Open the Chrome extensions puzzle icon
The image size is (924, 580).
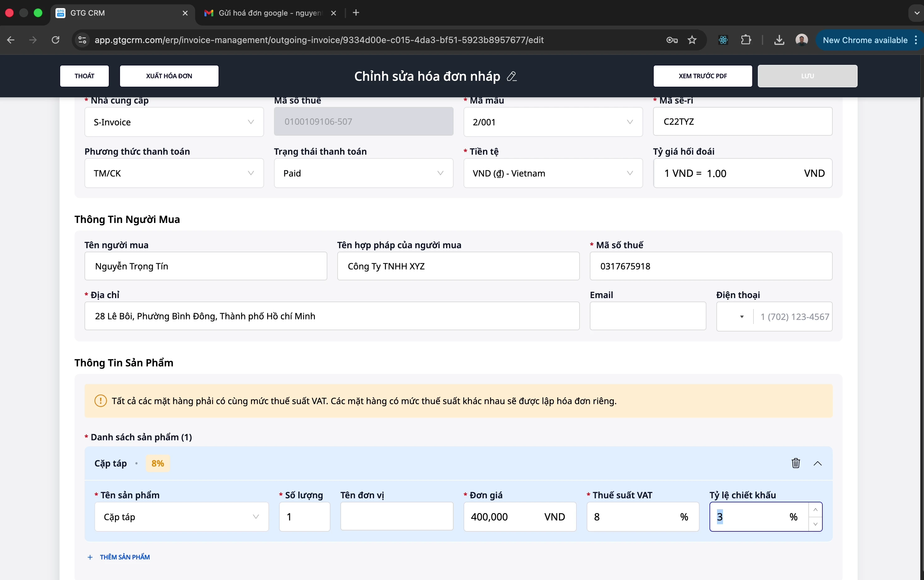(746, 40)
